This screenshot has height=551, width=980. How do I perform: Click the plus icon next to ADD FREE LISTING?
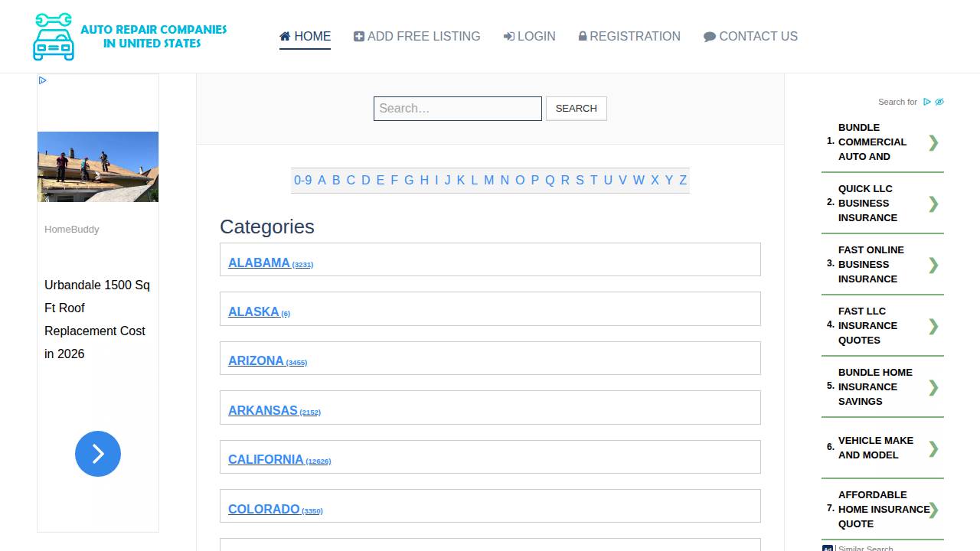358,35
